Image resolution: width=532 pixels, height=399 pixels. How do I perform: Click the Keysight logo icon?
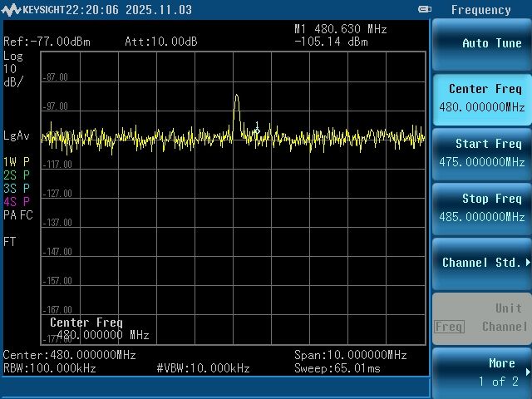point(11,10)
